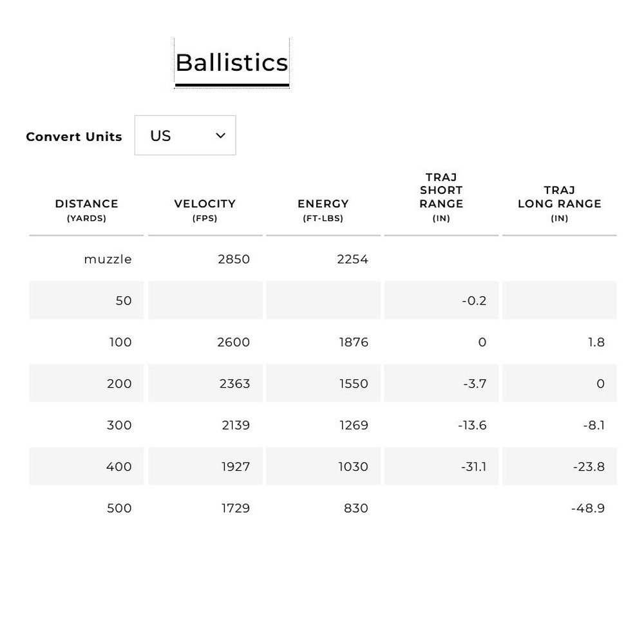Click the -23.8 long range value
644x644 pixels.
coord(589,466)
